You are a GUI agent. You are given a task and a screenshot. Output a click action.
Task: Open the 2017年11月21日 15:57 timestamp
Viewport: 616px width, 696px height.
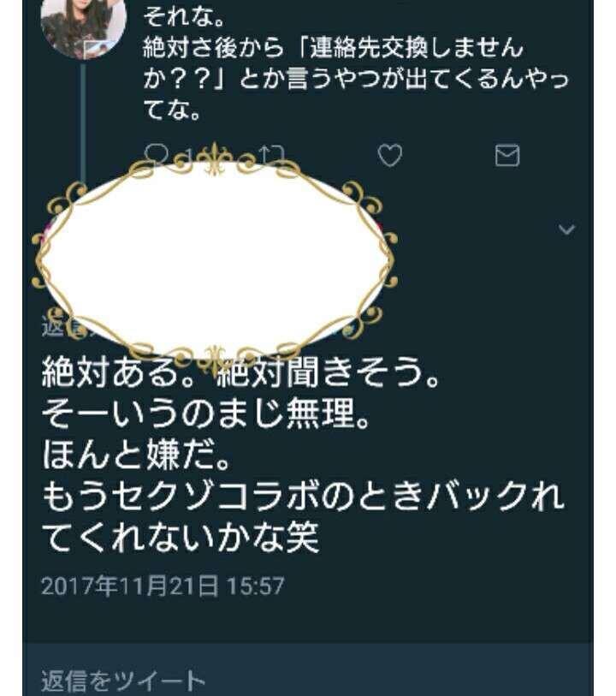[163, 586]
